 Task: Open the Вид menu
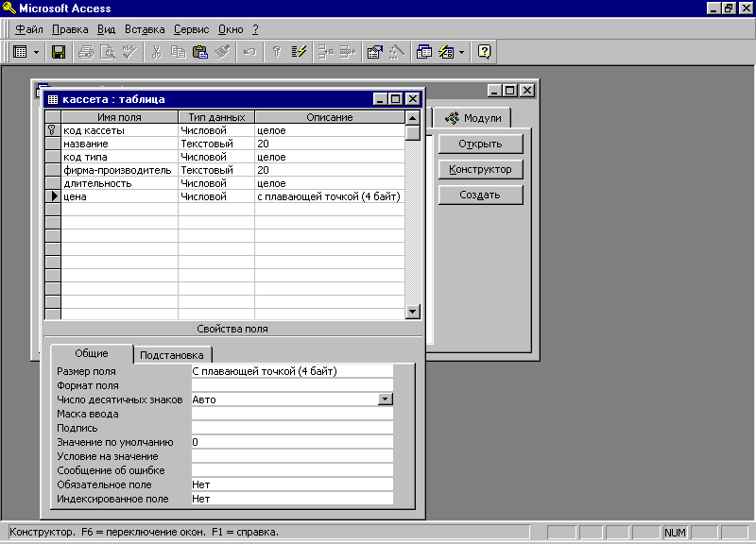(106, 29)
